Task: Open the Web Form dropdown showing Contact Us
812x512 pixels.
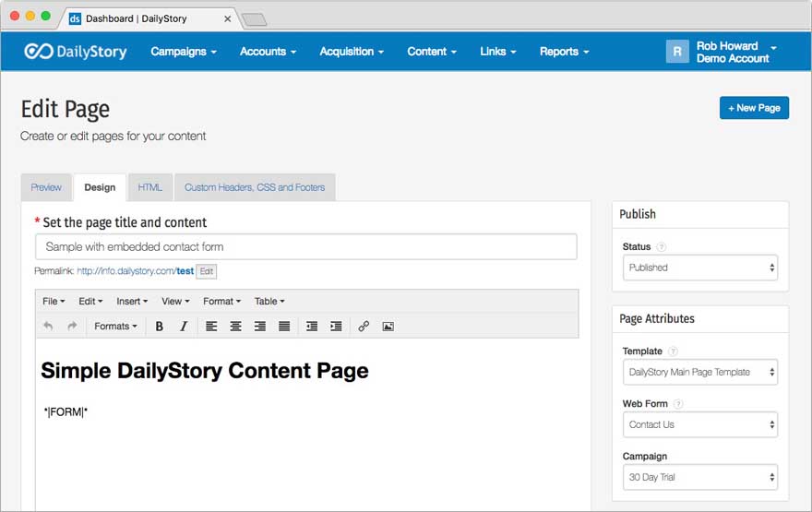Action: (x=700, y=424)
